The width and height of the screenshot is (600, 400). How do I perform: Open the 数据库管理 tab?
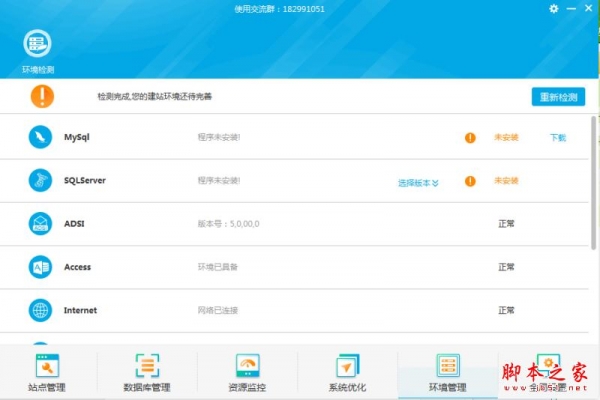(x=147, y=373)
